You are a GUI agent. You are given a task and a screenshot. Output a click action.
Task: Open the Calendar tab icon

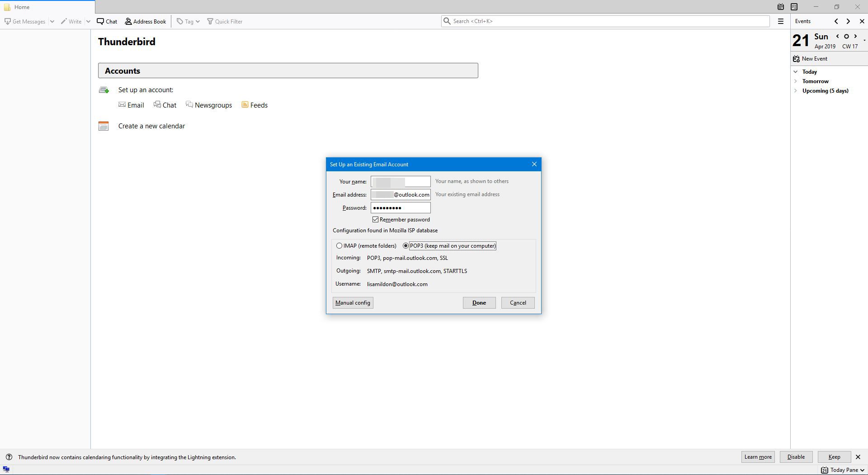[x=780, y=7]
